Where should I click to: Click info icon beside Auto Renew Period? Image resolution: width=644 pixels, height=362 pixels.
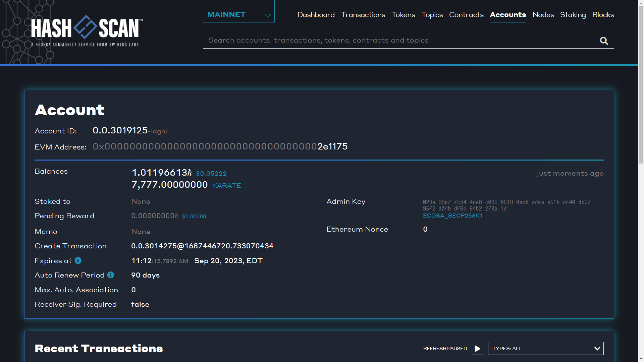click(111, 275)
